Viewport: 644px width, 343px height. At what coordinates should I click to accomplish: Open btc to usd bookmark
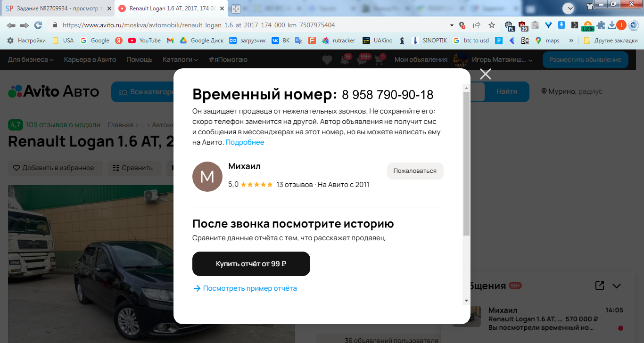coord(471,41)
